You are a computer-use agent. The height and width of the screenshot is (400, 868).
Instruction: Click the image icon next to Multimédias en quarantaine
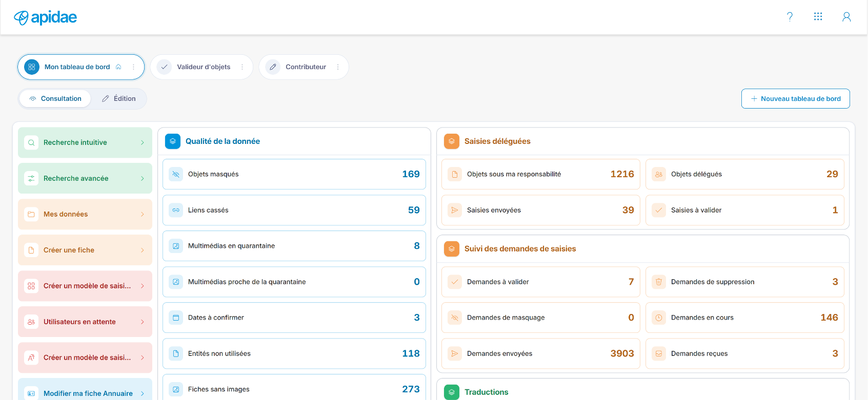[x=176, y=246]
